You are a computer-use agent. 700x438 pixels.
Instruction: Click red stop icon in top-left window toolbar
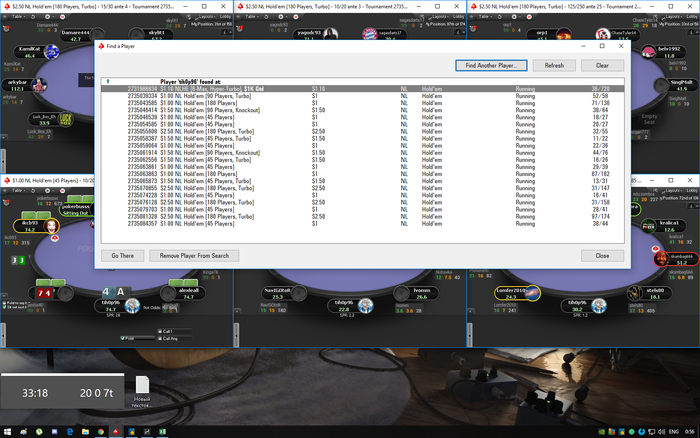(x=62, y=17)
